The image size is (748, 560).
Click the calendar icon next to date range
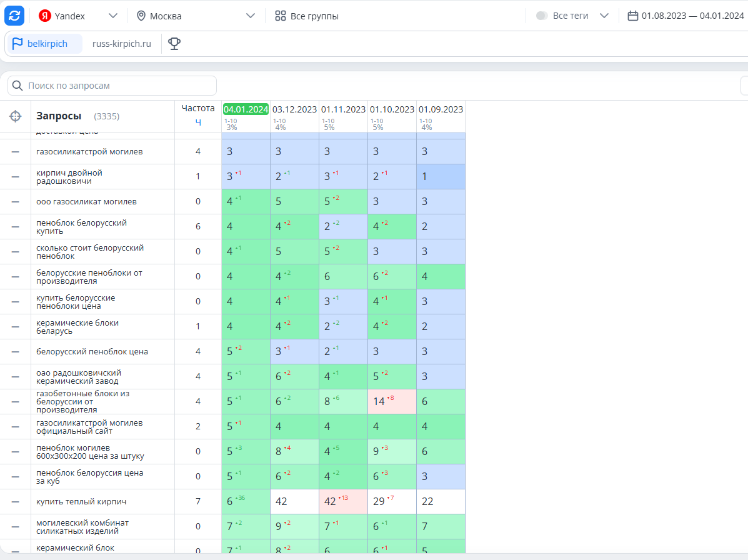(632, 16)
